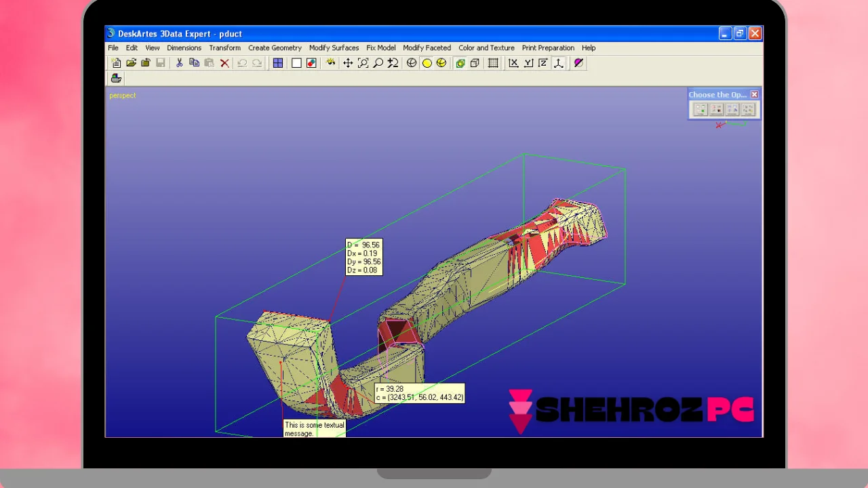Open the Print Preparation menu
Viewport: 868px width, 488px height.
pos(548,48)
